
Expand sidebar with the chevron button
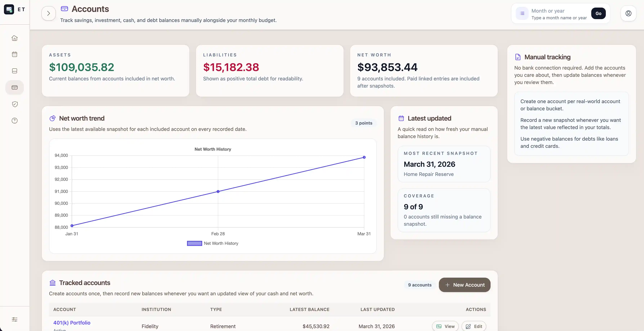point(48,13)
